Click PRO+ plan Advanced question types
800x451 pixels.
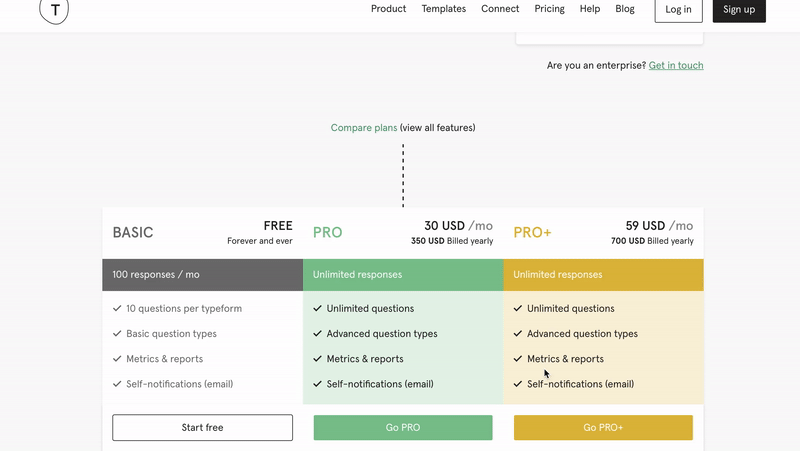(582, 334)
